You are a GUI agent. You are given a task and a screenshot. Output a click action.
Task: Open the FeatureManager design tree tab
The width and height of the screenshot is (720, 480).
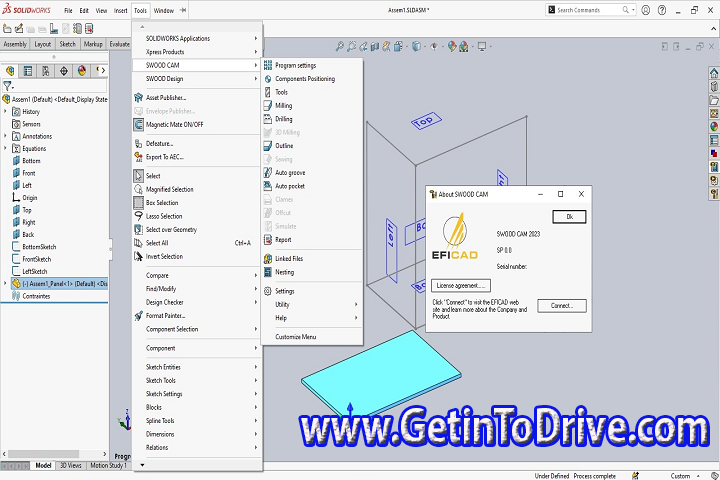pos(10,71)
